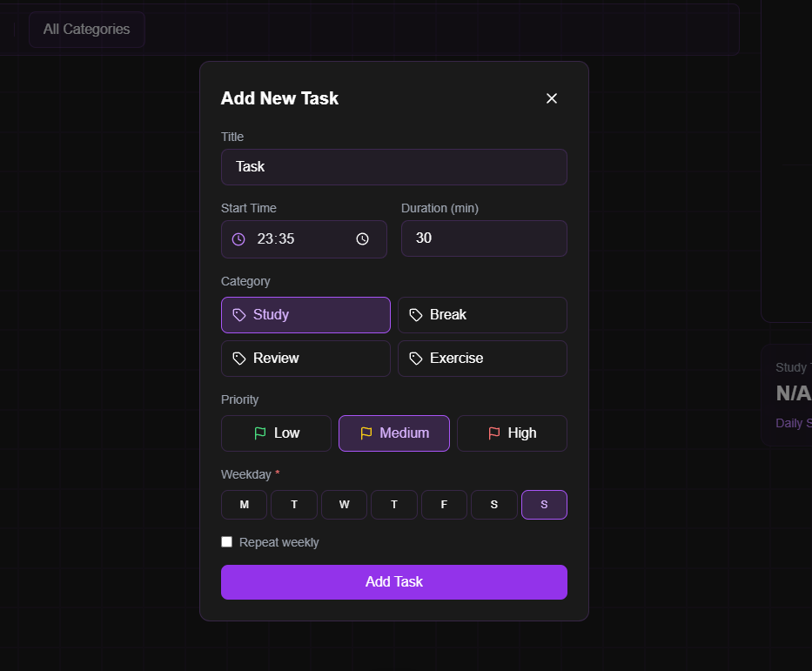
Task: Click the Add Task button
Action: 394,582
